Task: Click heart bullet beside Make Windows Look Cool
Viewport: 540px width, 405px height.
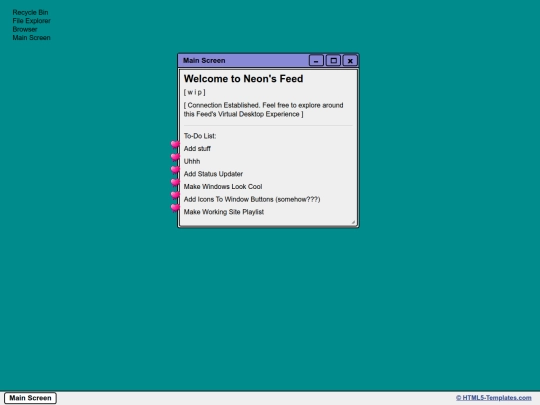Action: coord(175,183)
